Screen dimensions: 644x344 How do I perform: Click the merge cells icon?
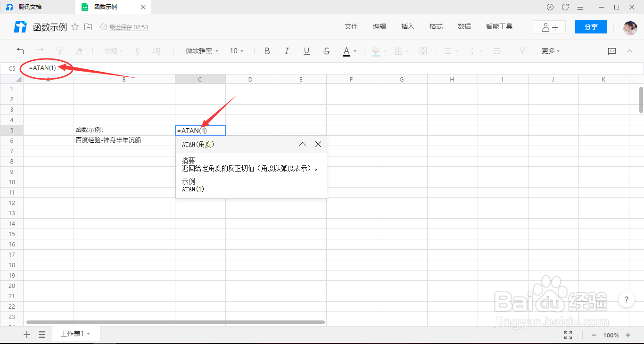pyautogui.click(x=423, y=51)
